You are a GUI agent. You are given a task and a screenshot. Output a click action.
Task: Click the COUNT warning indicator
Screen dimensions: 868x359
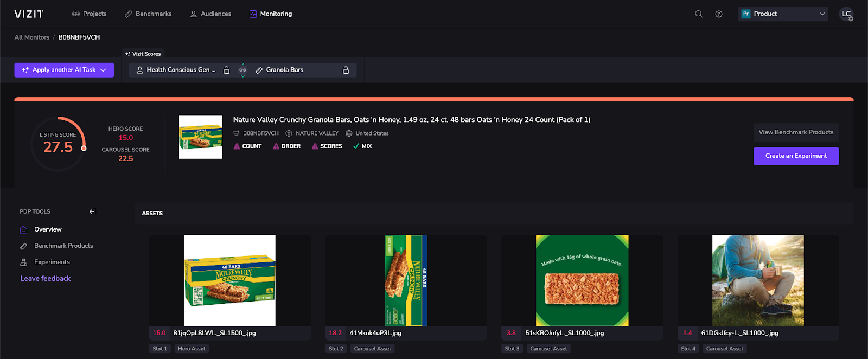(247, 146)
